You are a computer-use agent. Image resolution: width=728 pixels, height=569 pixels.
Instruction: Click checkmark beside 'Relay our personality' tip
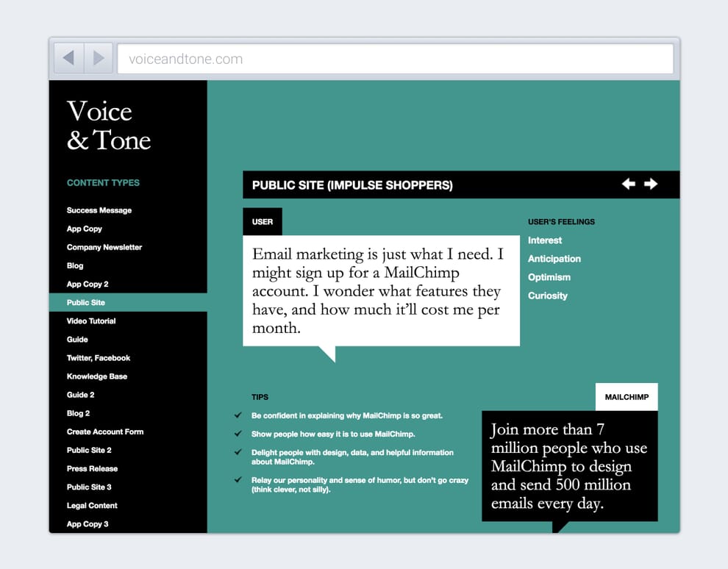(238, 479)
